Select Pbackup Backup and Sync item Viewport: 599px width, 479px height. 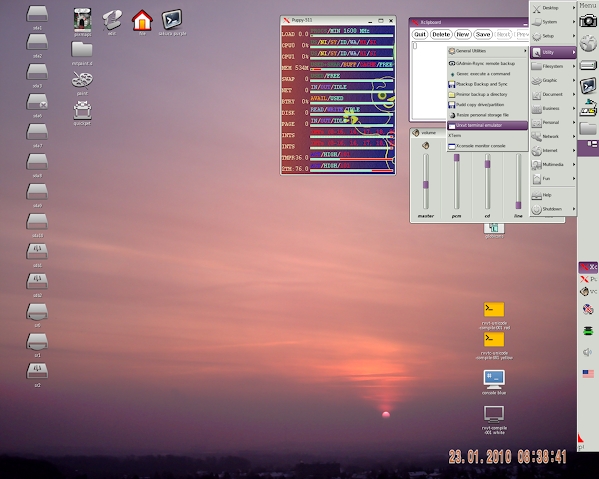[487, 84]
